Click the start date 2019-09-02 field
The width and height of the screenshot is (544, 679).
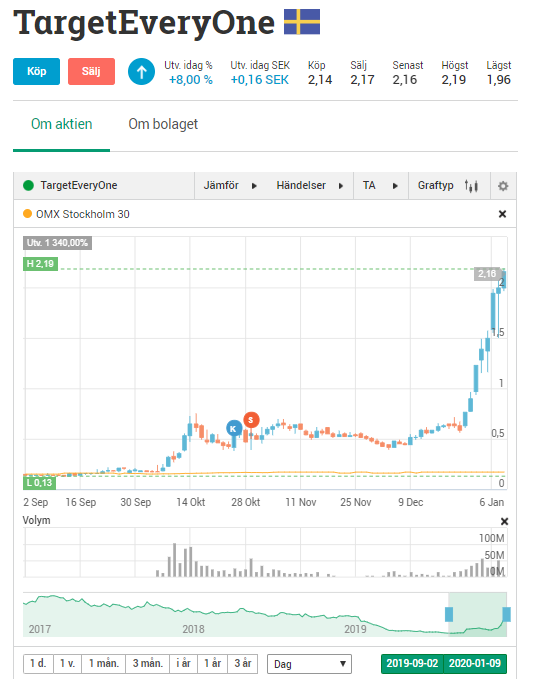tap(412, 663)
